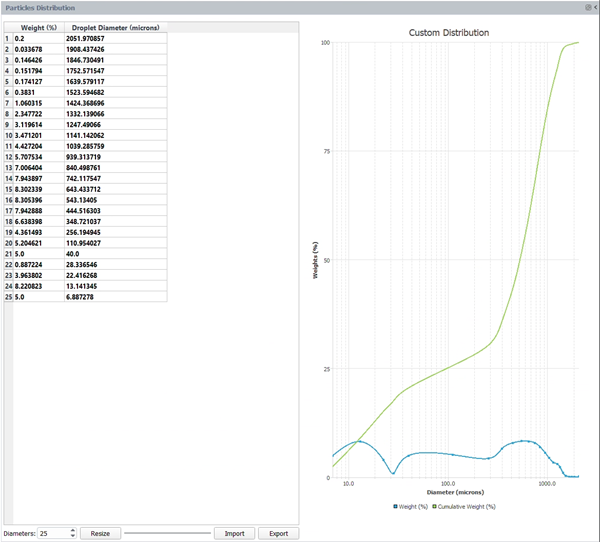
Task: Click the Diameters input field
Action: [53, 534]
